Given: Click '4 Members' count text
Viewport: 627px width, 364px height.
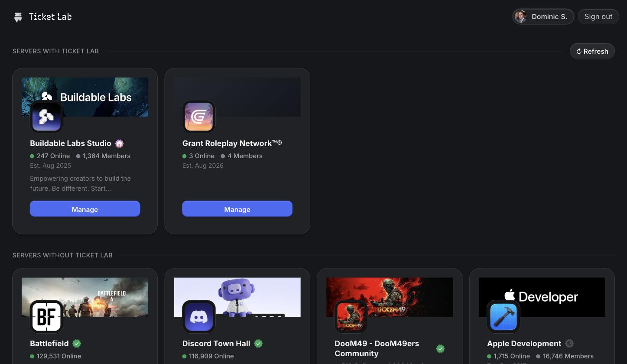Looking at the screenshot, I should click(245, 156).
